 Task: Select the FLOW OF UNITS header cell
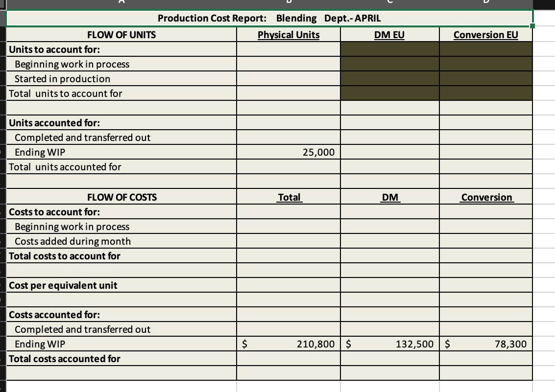[x=121, y=35]
